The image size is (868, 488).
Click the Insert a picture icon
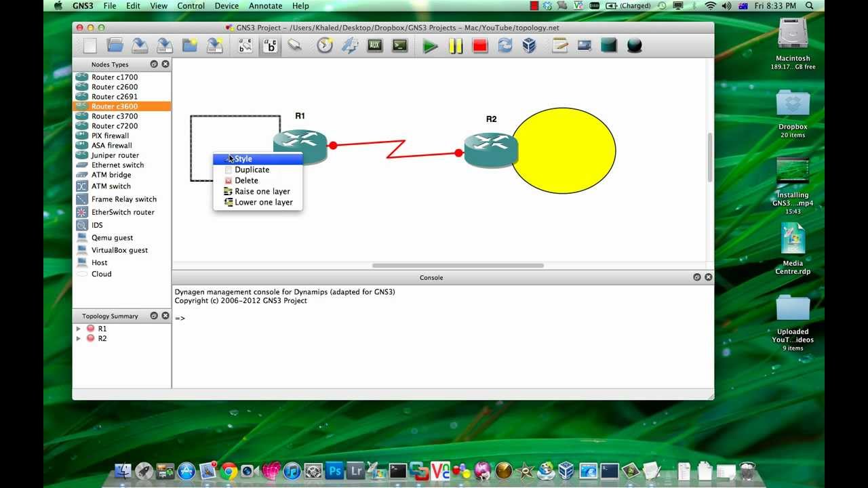tap(584, 45)
